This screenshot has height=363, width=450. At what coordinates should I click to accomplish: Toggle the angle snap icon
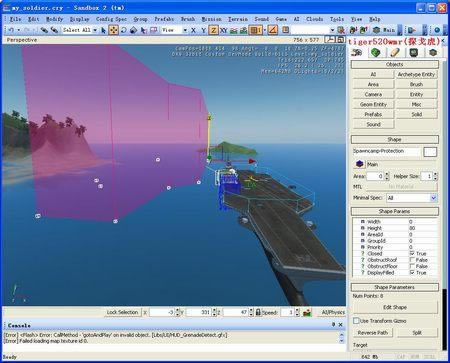[273, 30]
